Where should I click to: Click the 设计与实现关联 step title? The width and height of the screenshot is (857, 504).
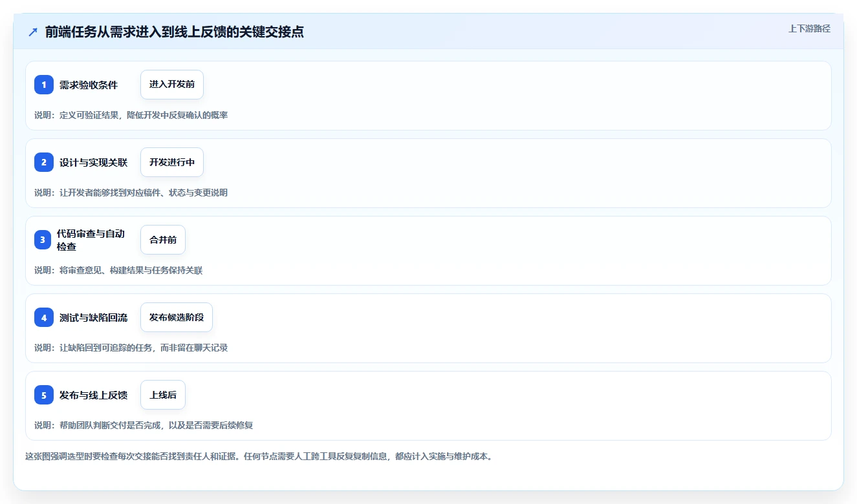[93, 162]
